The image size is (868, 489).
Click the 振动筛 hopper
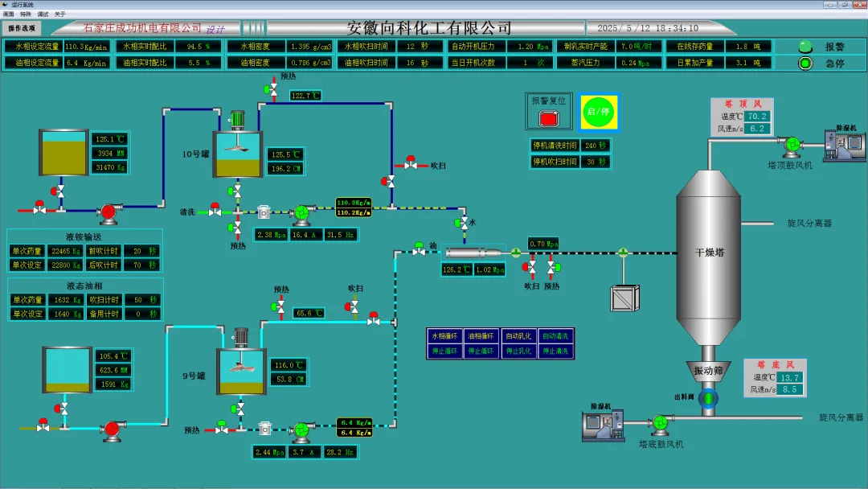[x=709, y=371]
